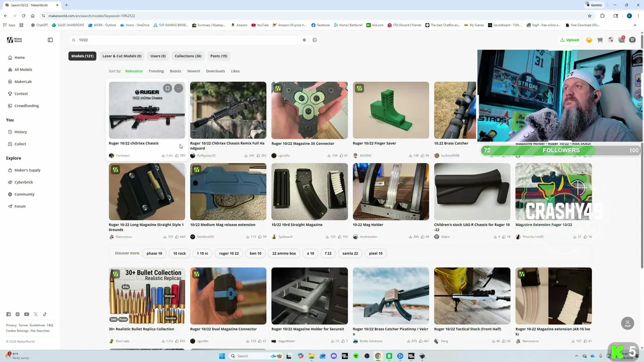
Task: Focus the 10/22 search input field
Action: (x=190, y=40)
